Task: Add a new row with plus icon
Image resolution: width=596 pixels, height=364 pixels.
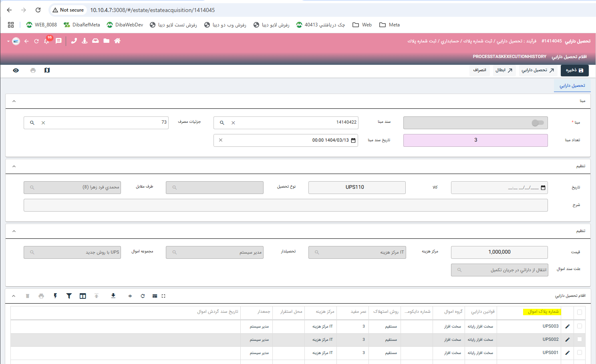Action: pos(130,296)
